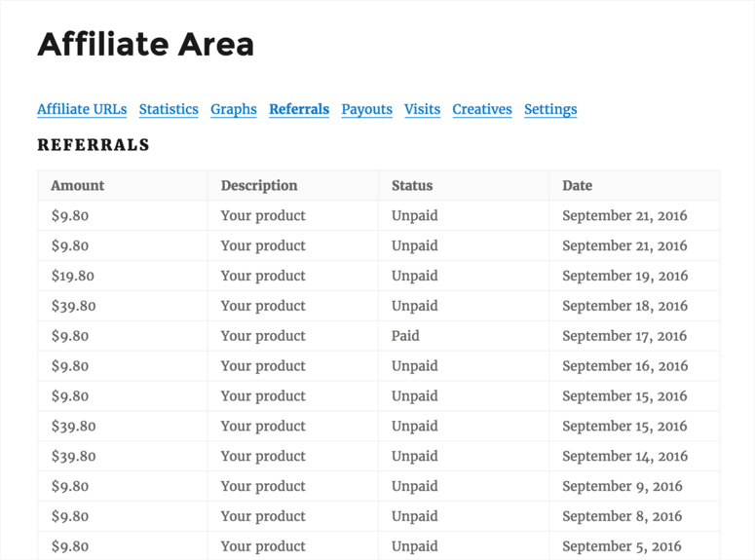The image size is (755, 560).
Task: Select the September 19, 2016 date cell
Action: tap(624, 276)
